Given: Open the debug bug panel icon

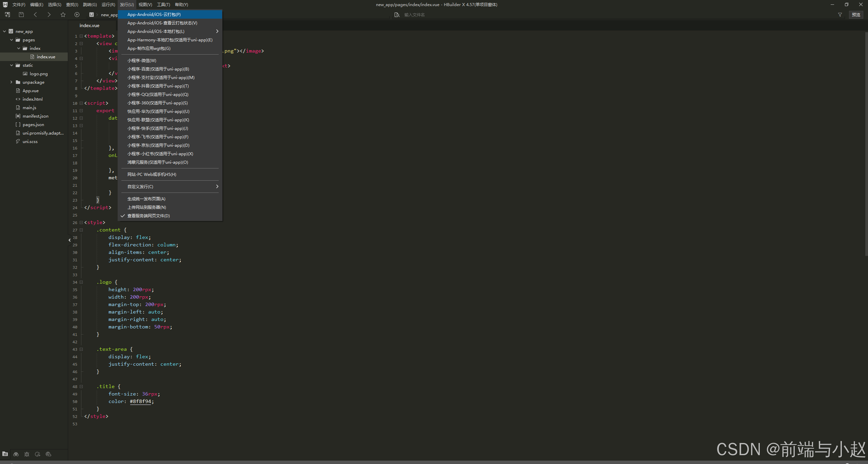Looking at the screenshot, I should 27,454.
